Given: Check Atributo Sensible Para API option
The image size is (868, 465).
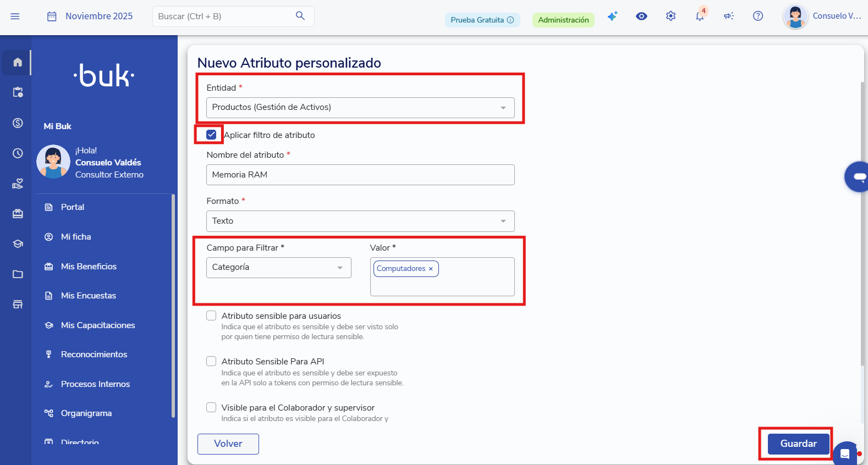Looking at the screenshot, I should point(211,361).
